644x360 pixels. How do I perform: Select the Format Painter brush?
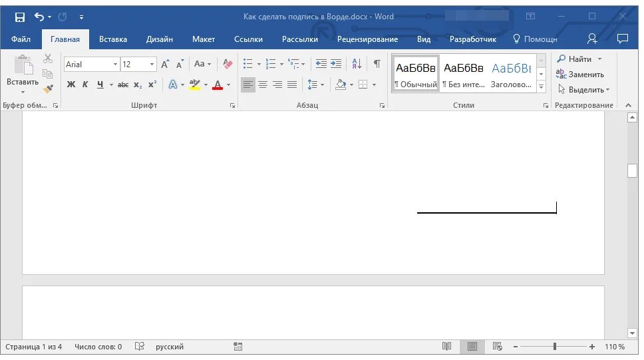(48, 89)
